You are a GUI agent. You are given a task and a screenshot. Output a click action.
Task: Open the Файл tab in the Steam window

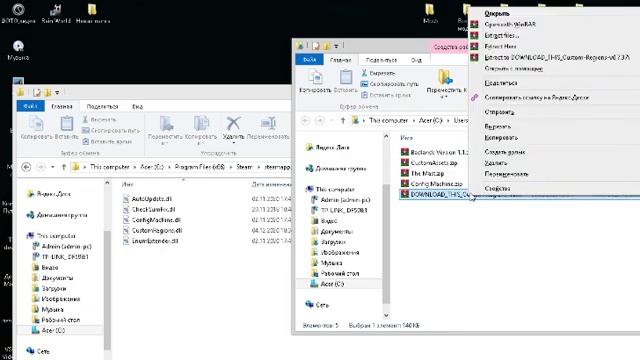pos(31,106)
